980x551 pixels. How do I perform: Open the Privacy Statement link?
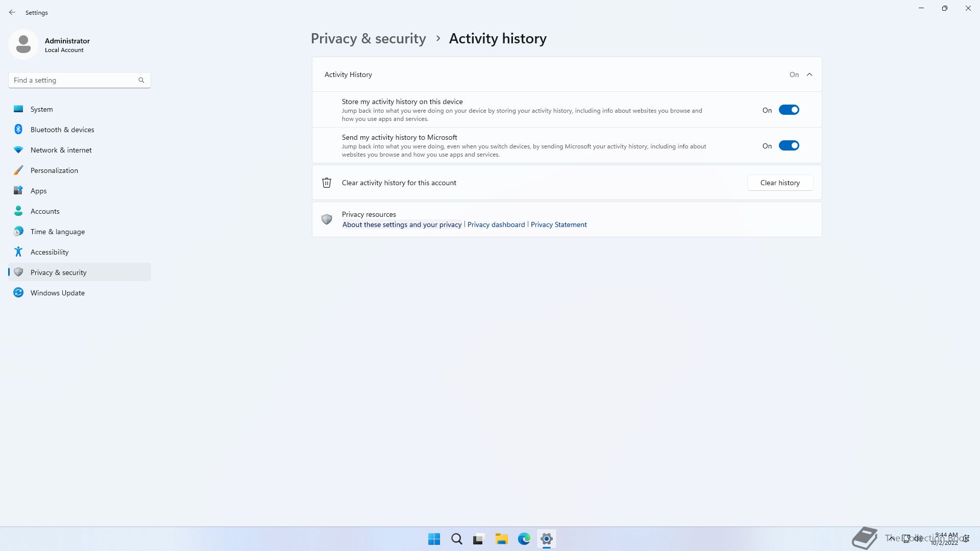pyautogui.click(x=558, y=224)
